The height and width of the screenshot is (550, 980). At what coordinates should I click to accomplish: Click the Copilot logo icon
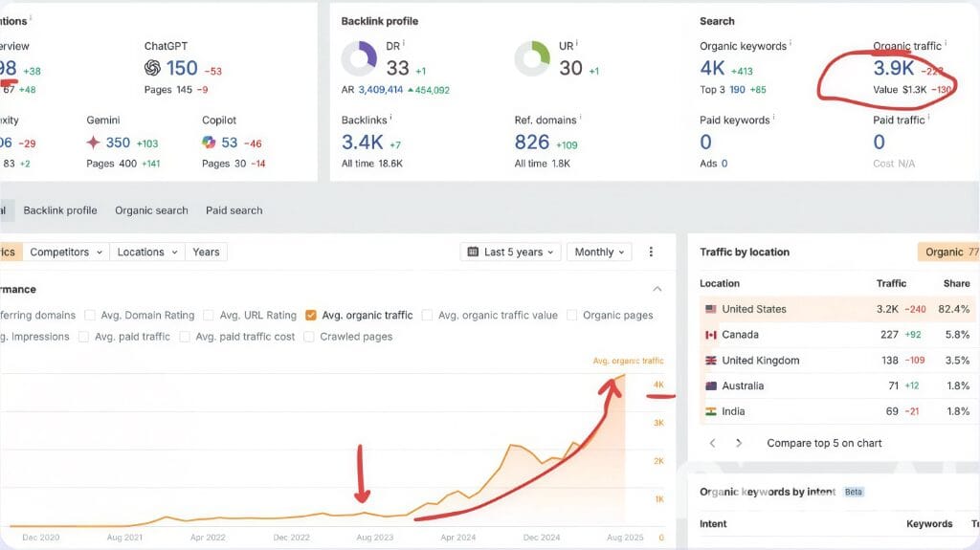[x=209, y=143]
